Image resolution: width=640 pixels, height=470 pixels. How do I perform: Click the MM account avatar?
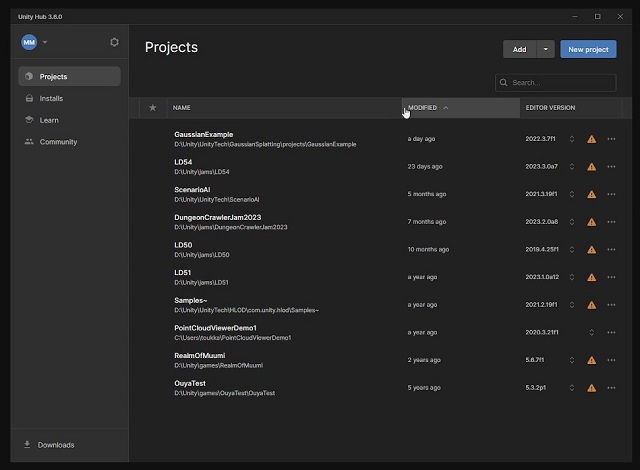pos(29,42)
